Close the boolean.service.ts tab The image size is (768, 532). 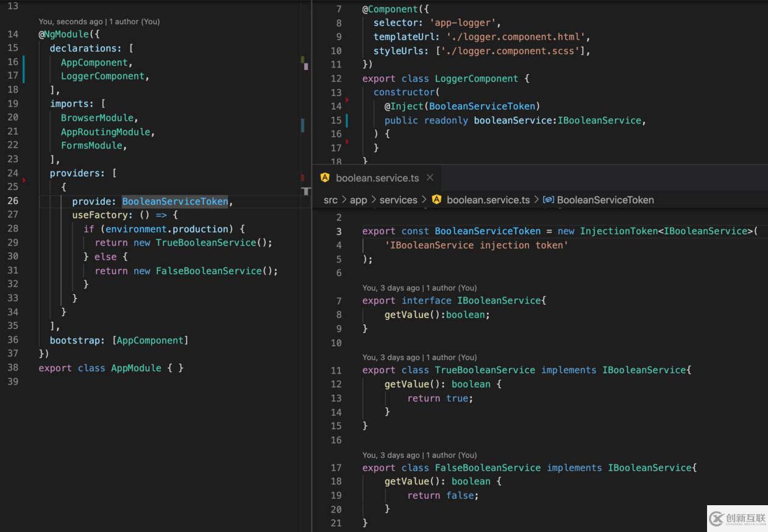point(430,178)
